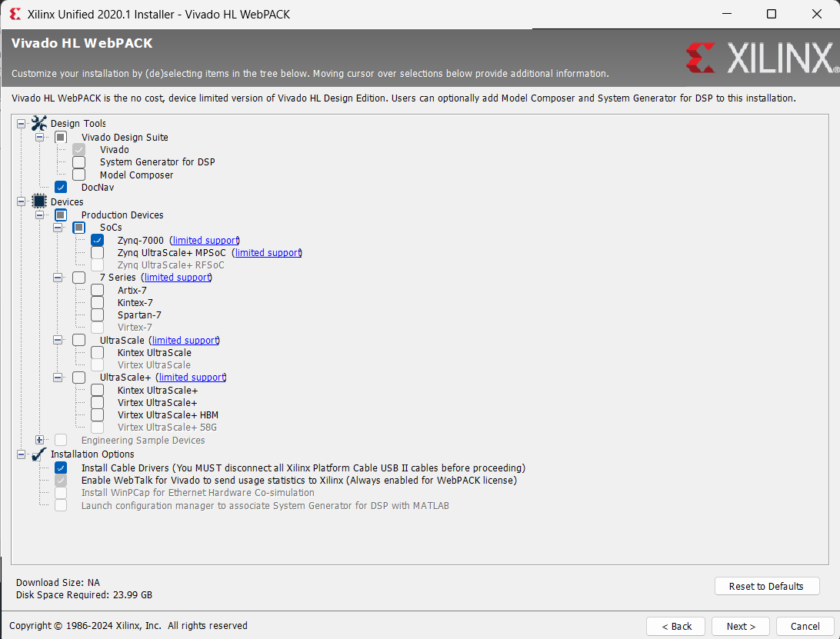Expand the Engineering Sample Devices node
Viewport: 840px width, 639px height.
[39, 440]
